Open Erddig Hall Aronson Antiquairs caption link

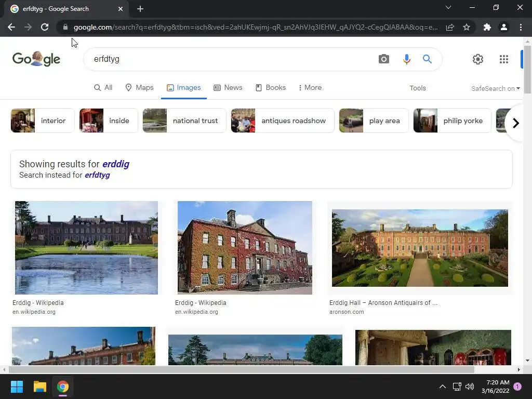tap(383, 303)
